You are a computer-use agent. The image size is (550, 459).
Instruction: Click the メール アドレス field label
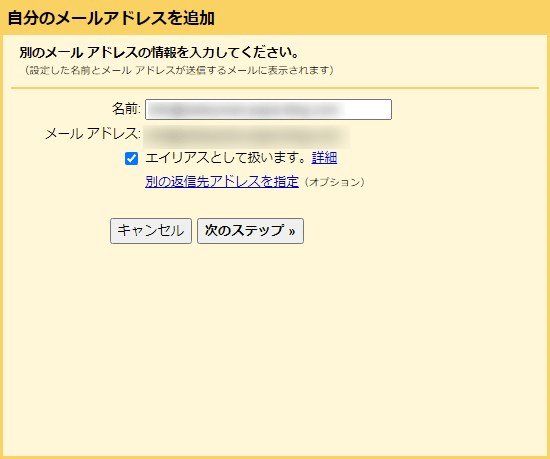point(93,134)
